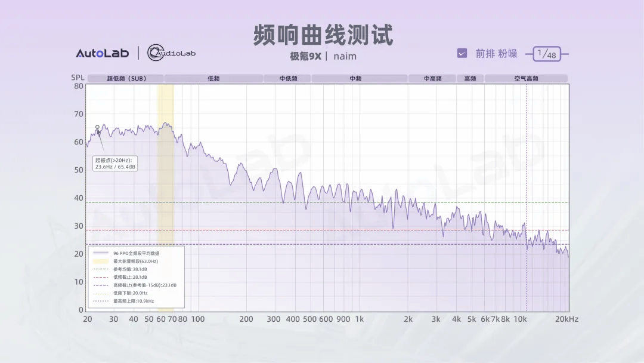This screenshot has width=644, height=363.
Task: Click the 1/48 smoothing badge
Action: (547, 54)
